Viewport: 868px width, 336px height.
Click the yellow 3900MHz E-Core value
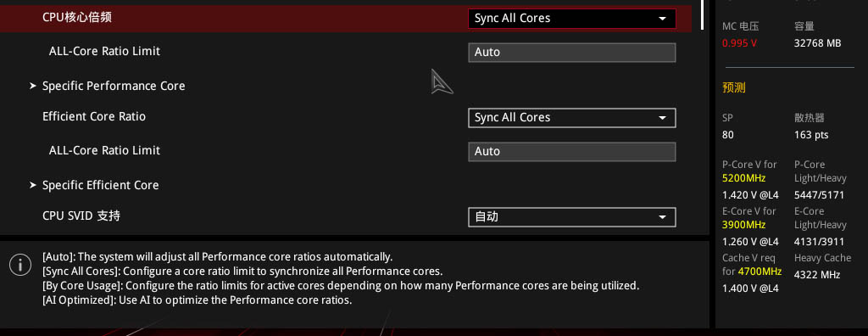tap(744, 225)
